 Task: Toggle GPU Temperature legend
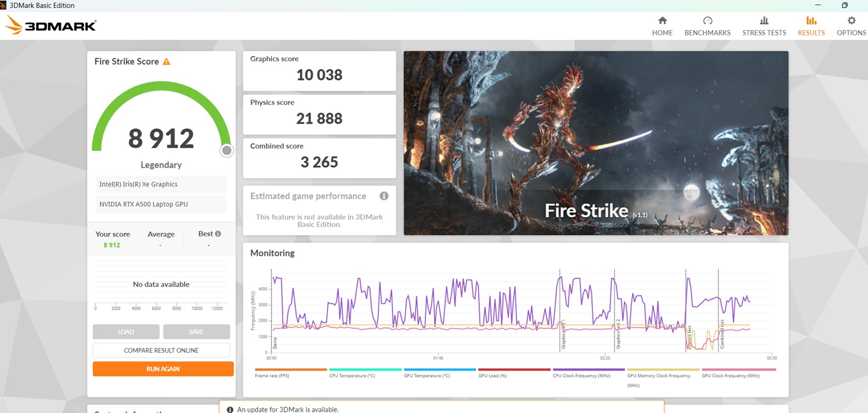click(x=440, y=373)
